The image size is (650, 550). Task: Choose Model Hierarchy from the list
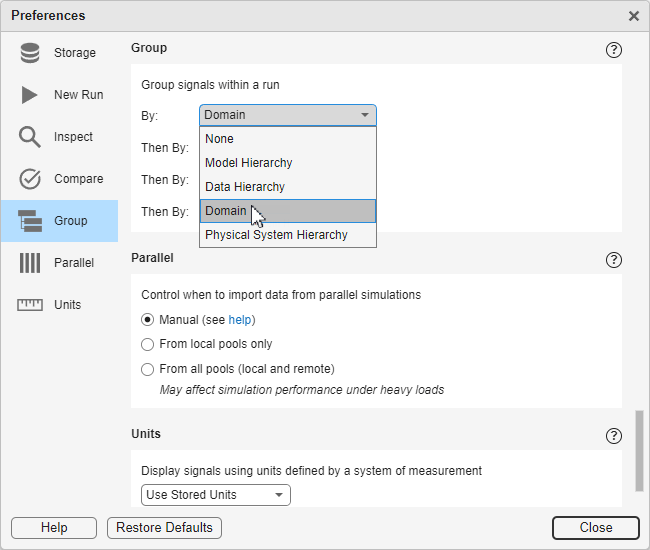(x=248, y=163)
